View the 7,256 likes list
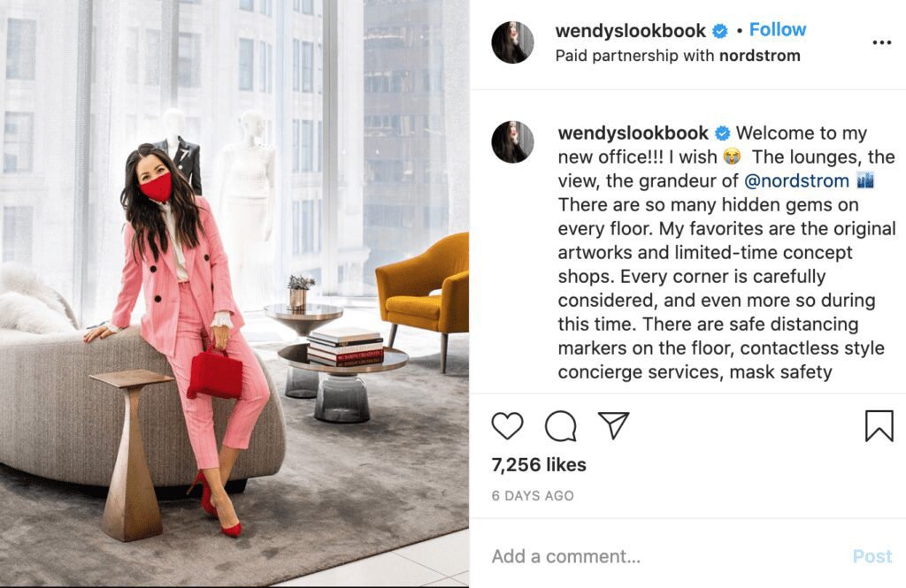 [539, 464]
